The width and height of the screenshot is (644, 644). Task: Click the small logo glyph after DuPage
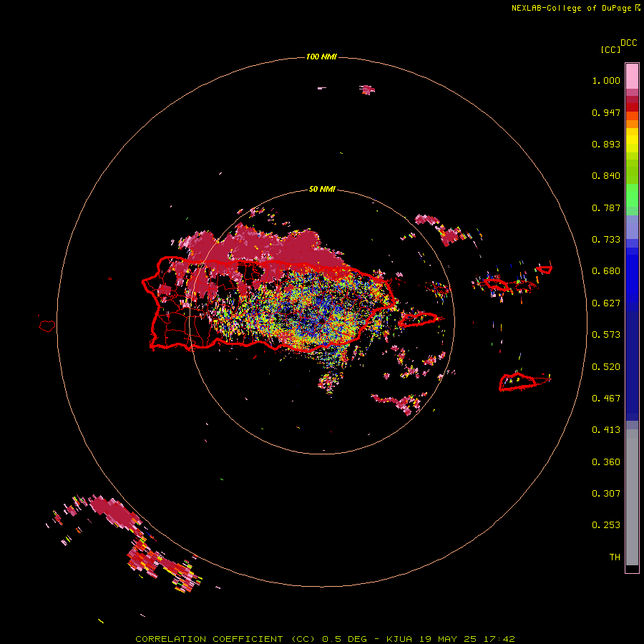(x=637, y=8)
